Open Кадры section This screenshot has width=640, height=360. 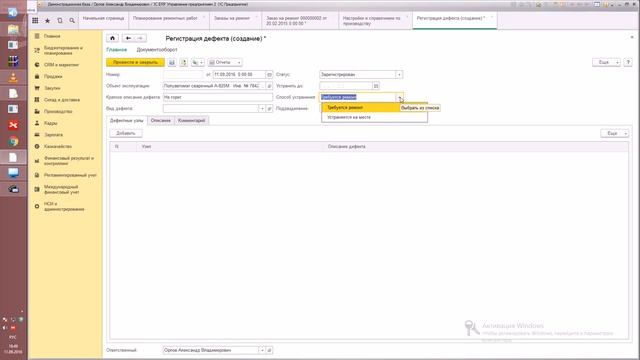(x=51, y=123)
